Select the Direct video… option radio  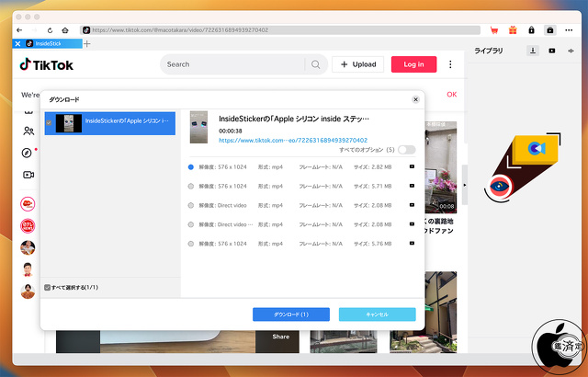[191, 224]
